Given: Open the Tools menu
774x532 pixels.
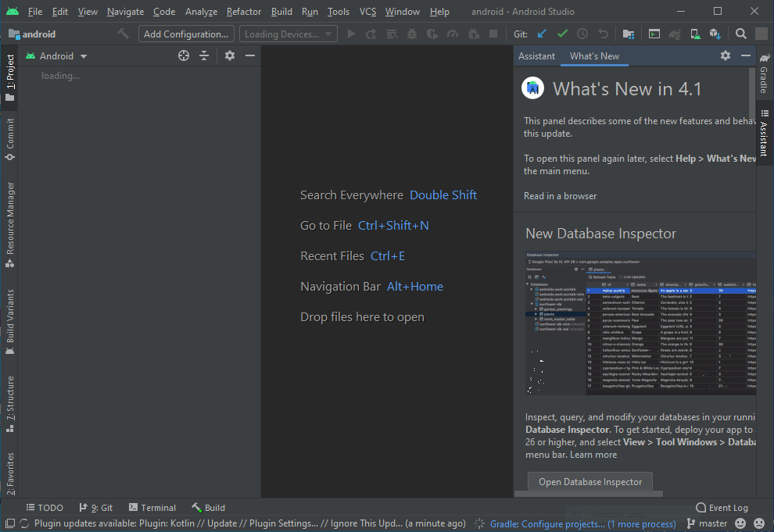Looking at the screenshot, I should point(339,12).
